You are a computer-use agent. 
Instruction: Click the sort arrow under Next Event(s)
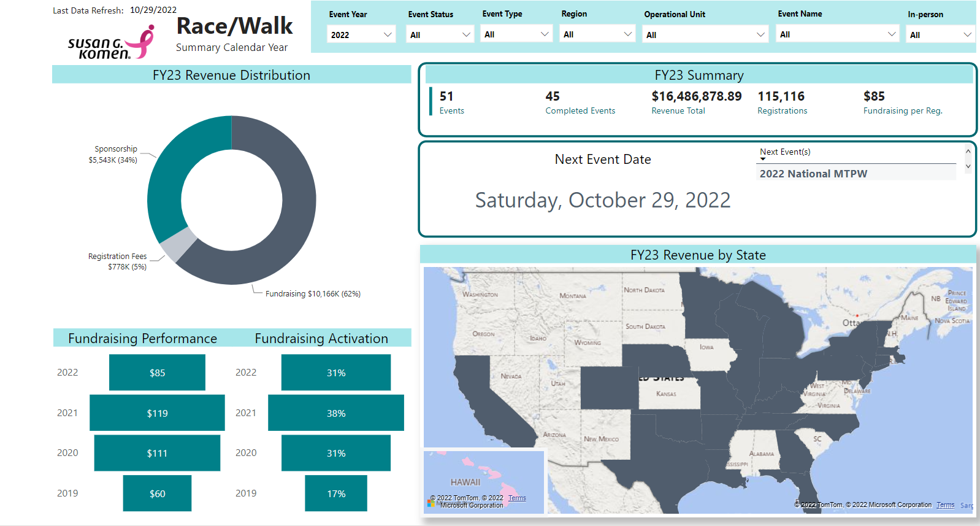click(763, 160)
